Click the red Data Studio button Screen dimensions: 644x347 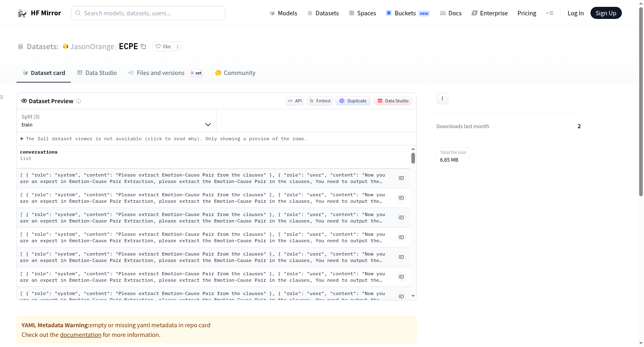pos(393,101)
